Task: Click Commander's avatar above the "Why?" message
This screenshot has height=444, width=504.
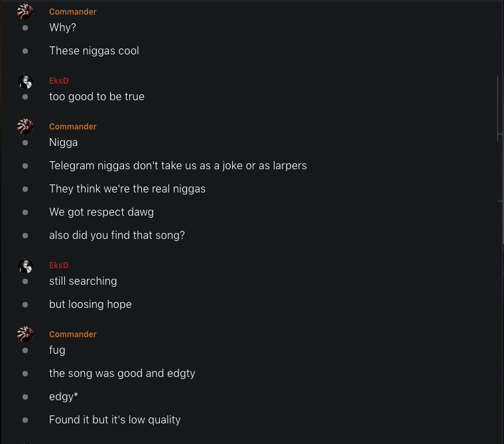Action: [x=25, y=12]
